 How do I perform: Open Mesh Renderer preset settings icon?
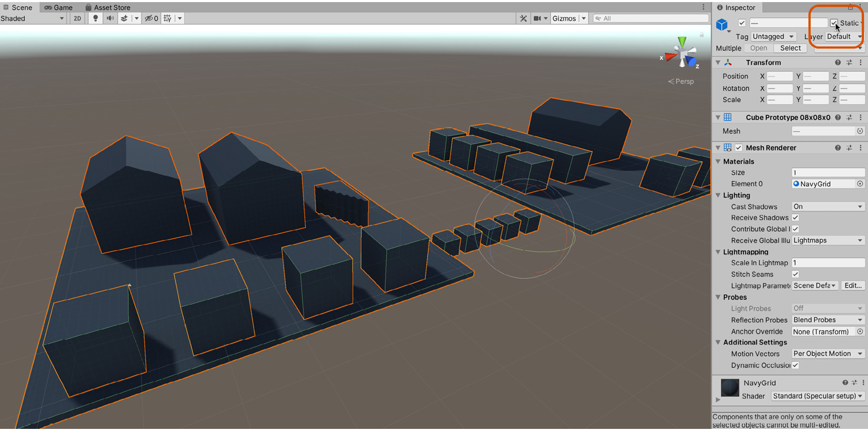coord(849,148)
